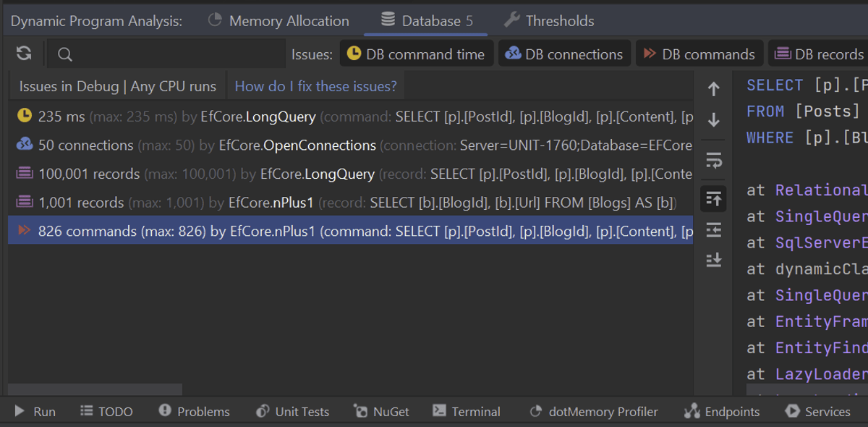Toggle the DB records issue filter
The width and height of the screenshot is (868, 427).
(820, 54)
